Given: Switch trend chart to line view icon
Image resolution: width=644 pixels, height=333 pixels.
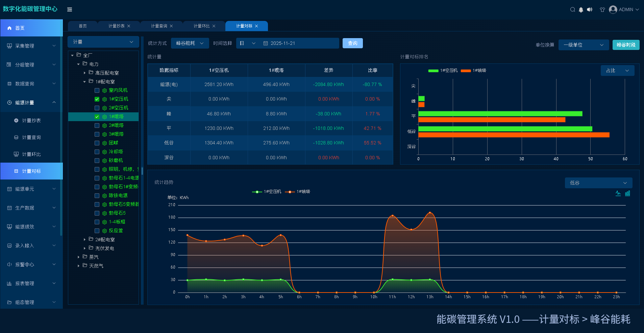Looking at the screenshot, I should 618,193.
